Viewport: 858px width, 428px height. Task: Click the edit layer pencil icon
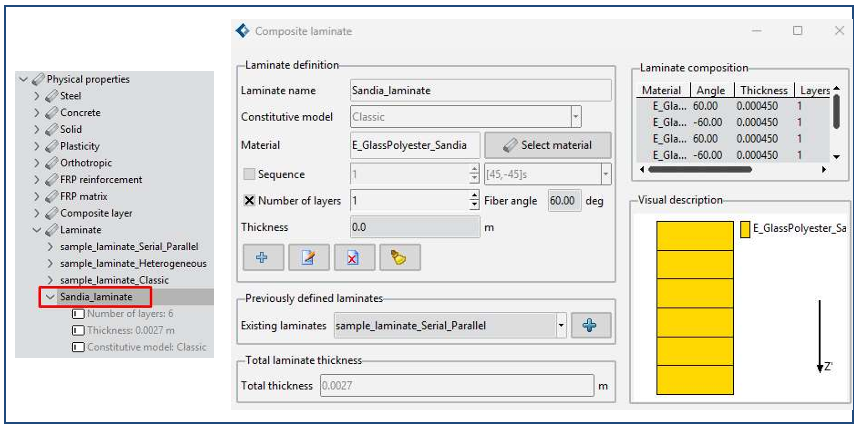308,257
